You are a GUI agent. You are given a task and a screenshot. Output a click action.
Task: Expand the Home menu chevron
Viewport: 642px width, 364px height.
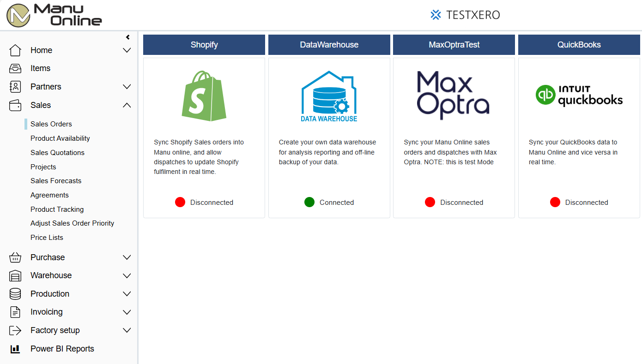coord(127,50)
